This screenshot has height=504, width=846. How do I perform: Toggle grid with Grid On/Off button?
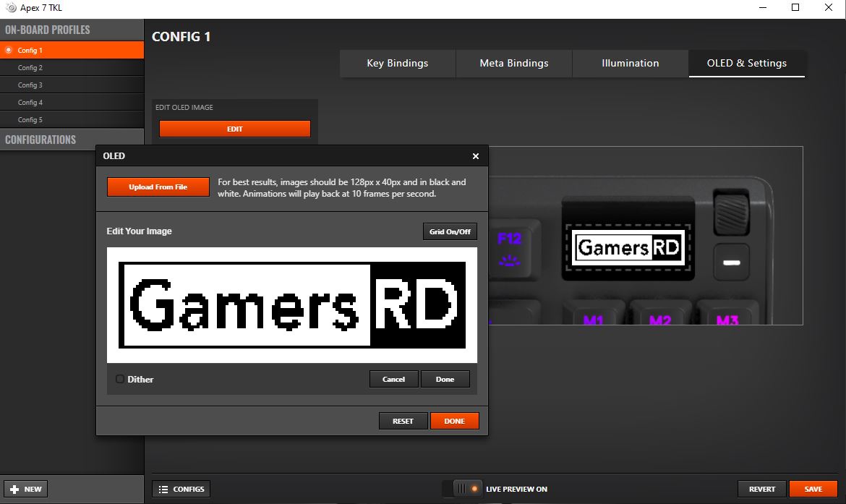coord(450,231)
